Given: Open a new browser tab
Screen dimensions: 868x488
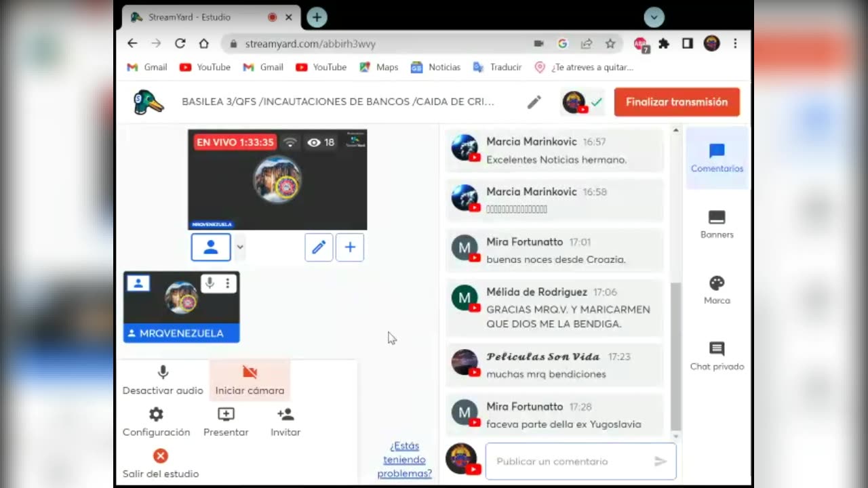Looking at the screenshot, I should point(317,18).
